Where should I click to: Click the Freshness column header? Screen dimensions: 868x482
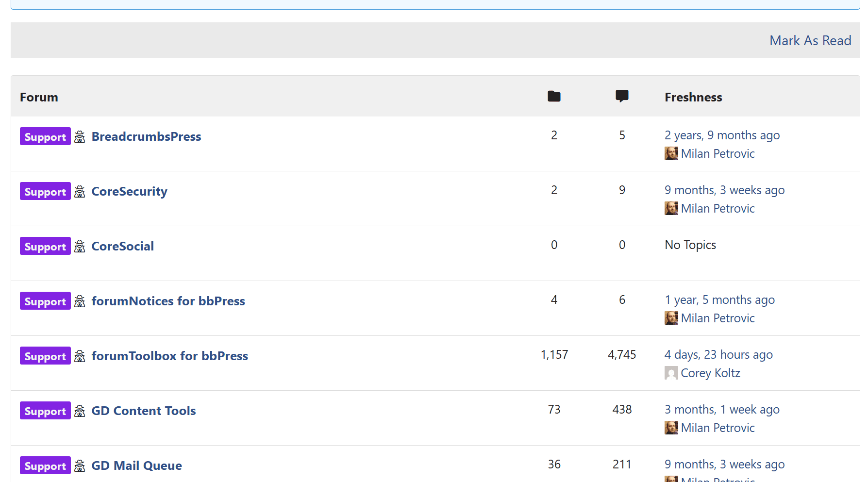tap(693, 97)
